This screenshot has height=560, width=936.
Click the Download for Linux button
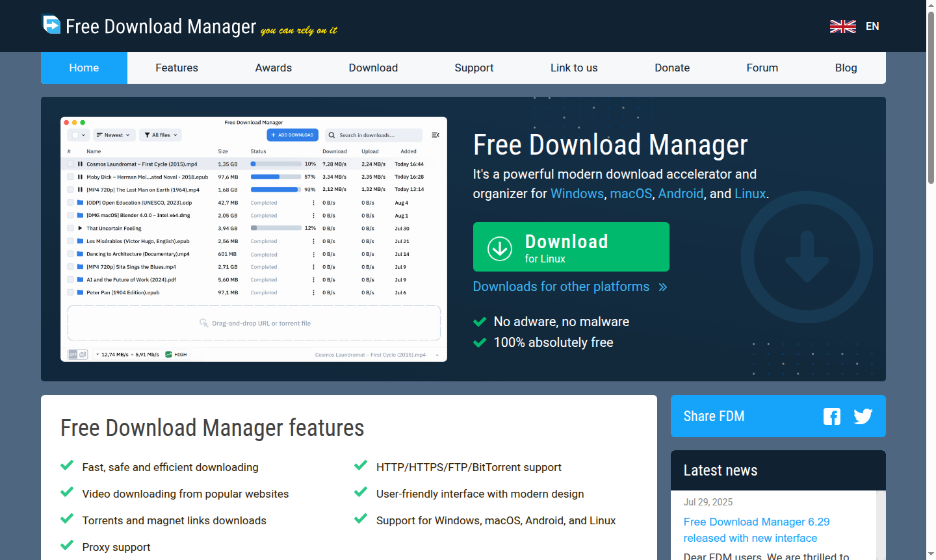(571, 247)
